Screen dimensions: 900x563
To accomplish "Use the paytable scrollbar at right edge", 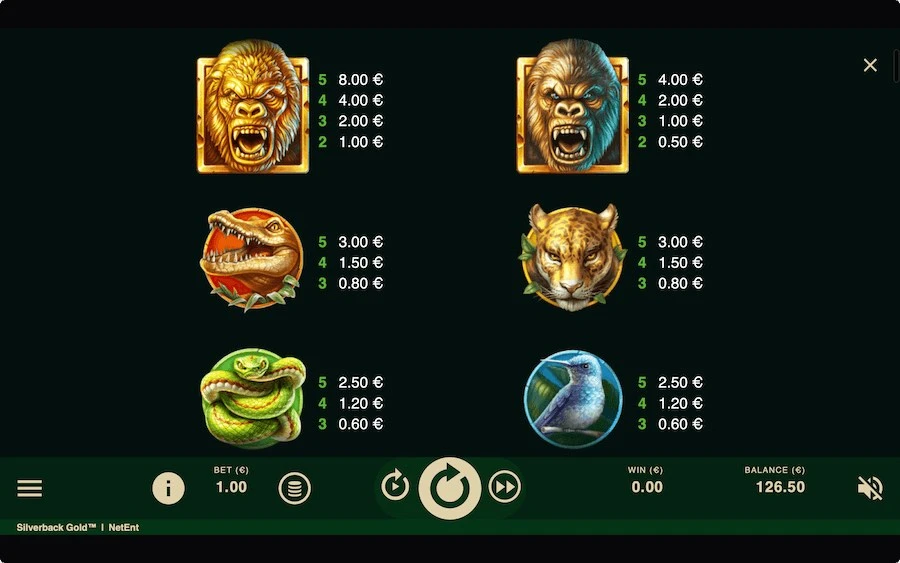I will click(897, 66).
